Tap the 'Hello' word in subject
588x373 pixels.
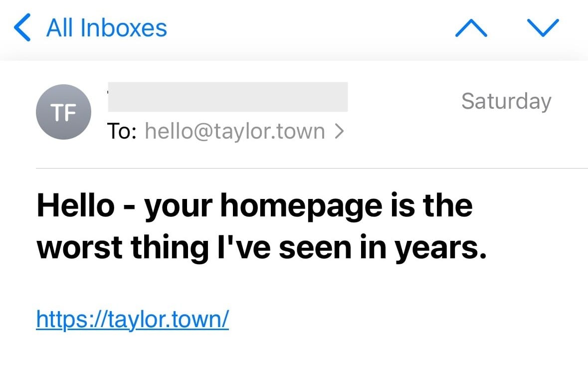[x=76, y=205]
